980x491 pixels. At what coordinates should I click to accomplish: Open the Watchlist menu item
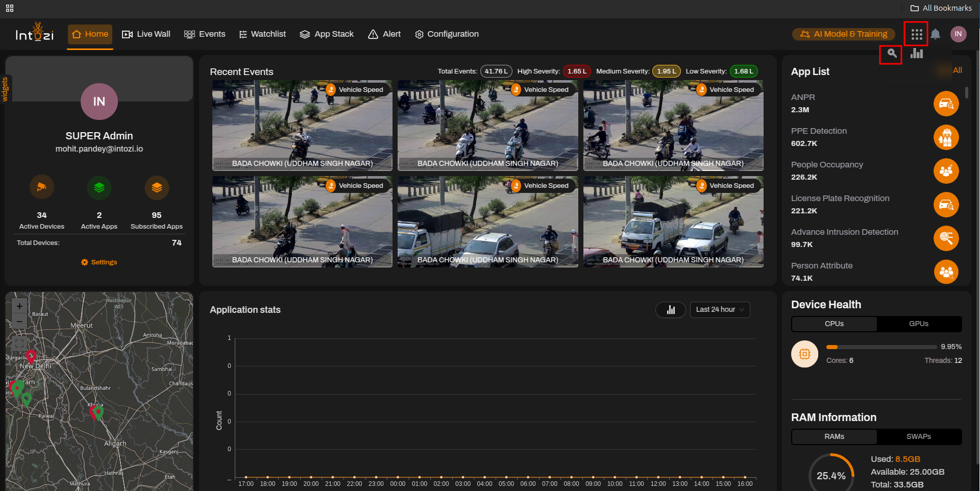point(262,34)
